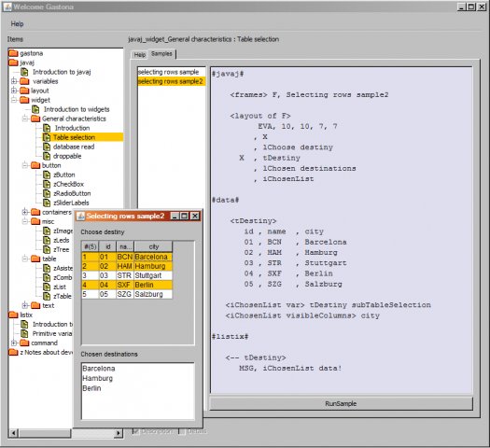Click the zSliderLabels document icon
The image size is (490, 448).
(x=47, y=203)
